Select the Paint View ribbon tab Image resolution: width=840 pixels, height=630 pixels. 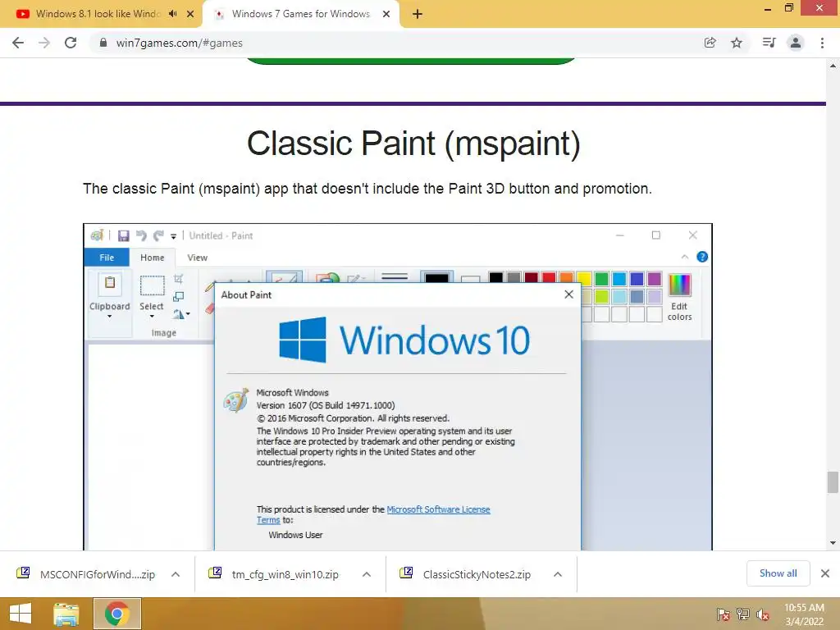[197, 258]
